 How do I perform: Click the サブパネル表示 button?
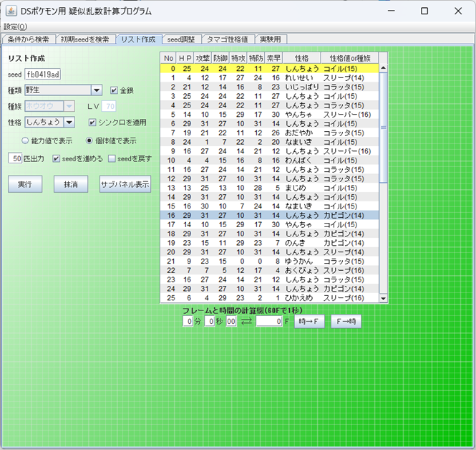coord(125,184)
